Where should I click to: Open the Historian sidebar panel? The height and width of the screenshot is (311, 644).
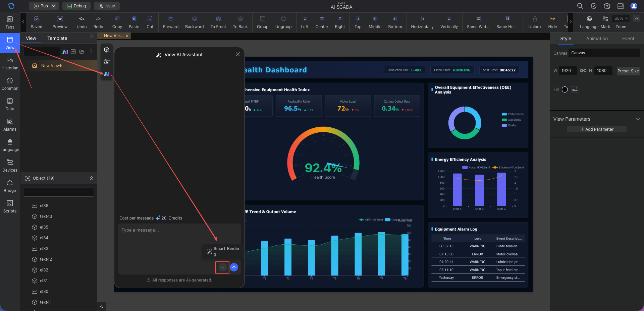(x=10, y=64)
